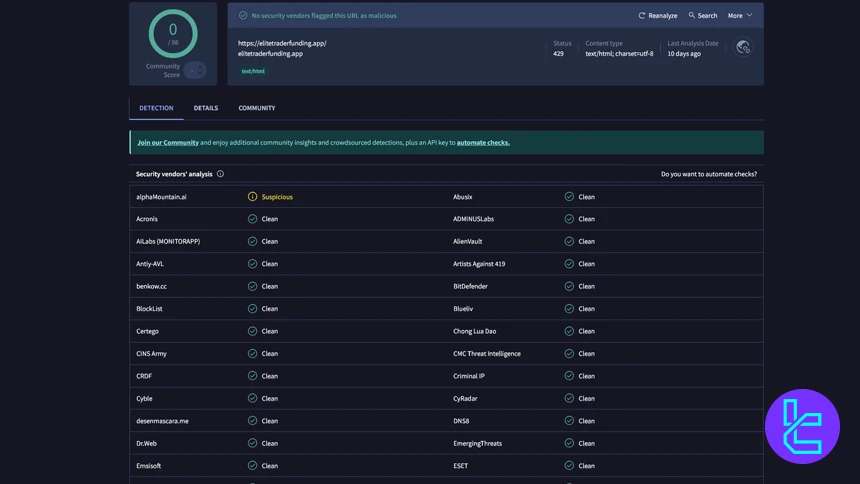Click the clean check icon for Dr.Web
The image size is (860, 484).
coord(252,443)
